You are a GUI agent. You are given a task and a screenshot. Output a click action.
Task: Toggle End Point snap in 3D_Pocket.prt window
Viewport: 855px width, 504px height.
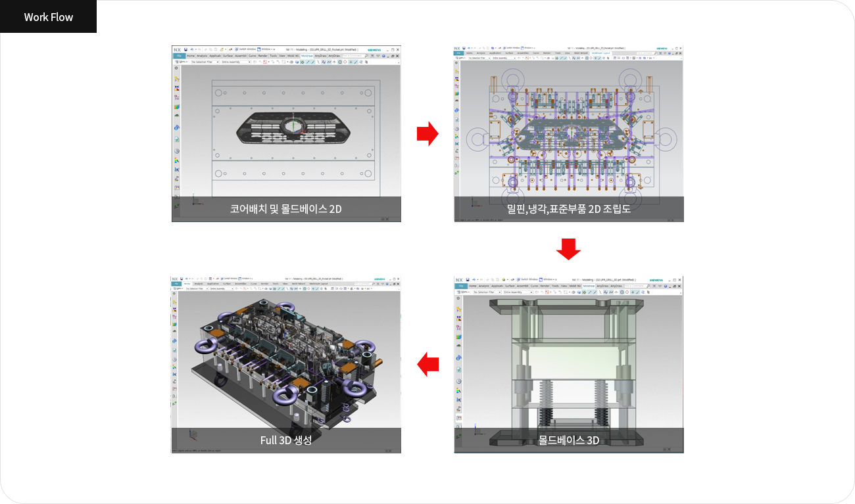pos(307,62)
